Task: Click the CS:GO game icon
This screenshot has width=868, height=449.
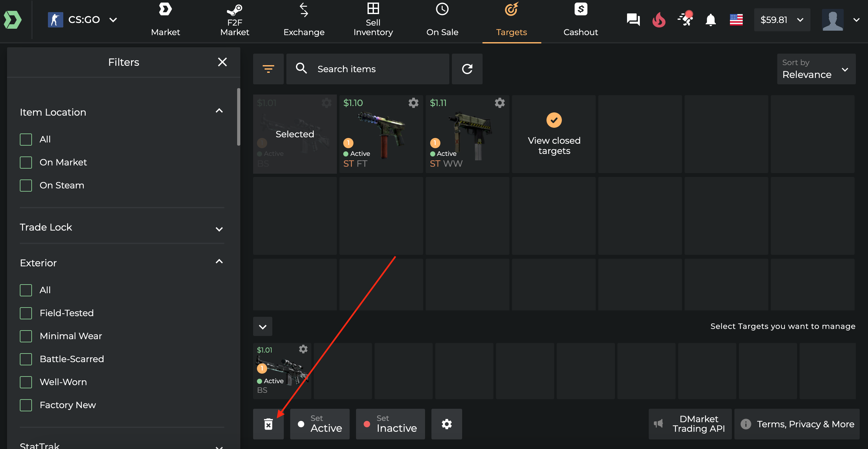Action: pos(55,19)
